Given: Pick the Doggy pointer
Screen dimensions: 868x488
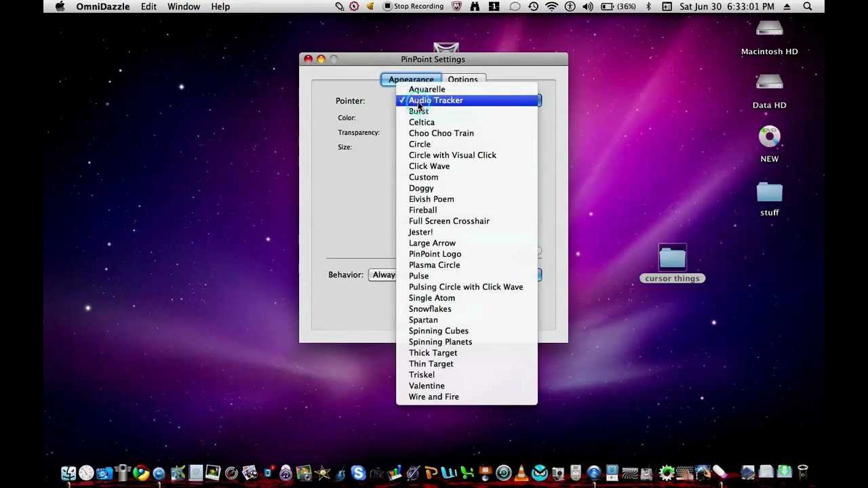Looking at the screenshot, I should point(467,188).
